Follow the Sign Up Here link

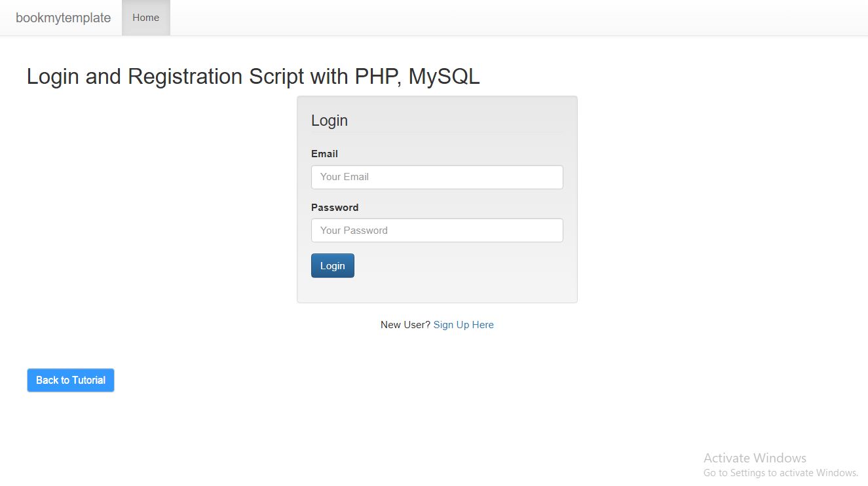(463, 325)
